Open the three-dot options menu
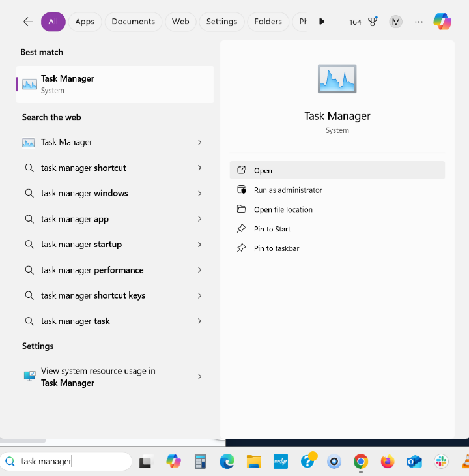The width and height of the screenshot is (469, 476). tap(419, 22)
